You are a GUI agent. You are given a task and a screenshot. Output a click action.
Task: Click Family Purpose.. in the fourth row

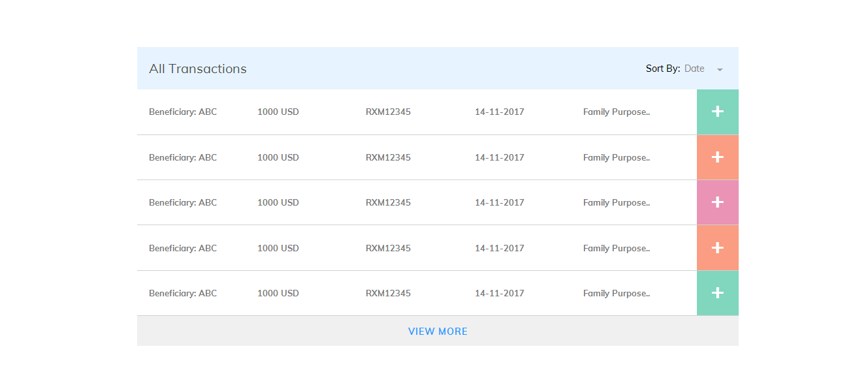[617, 248]
